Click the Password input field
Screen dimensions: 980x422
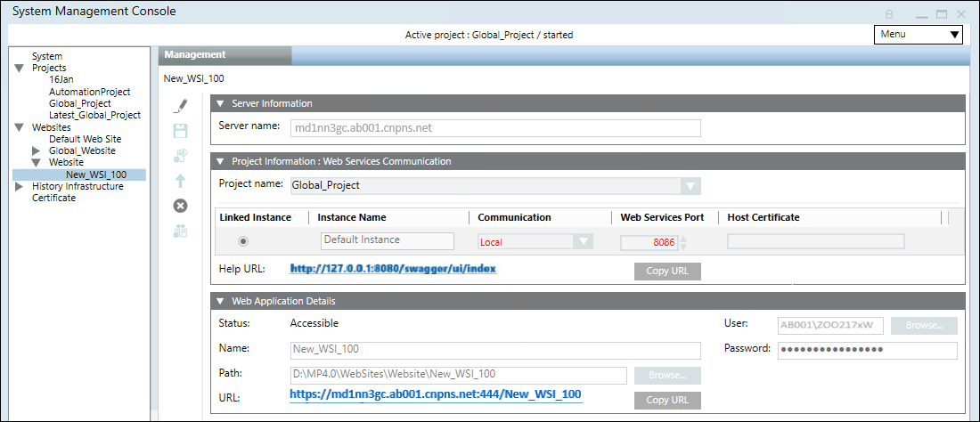tap(867, 350)
